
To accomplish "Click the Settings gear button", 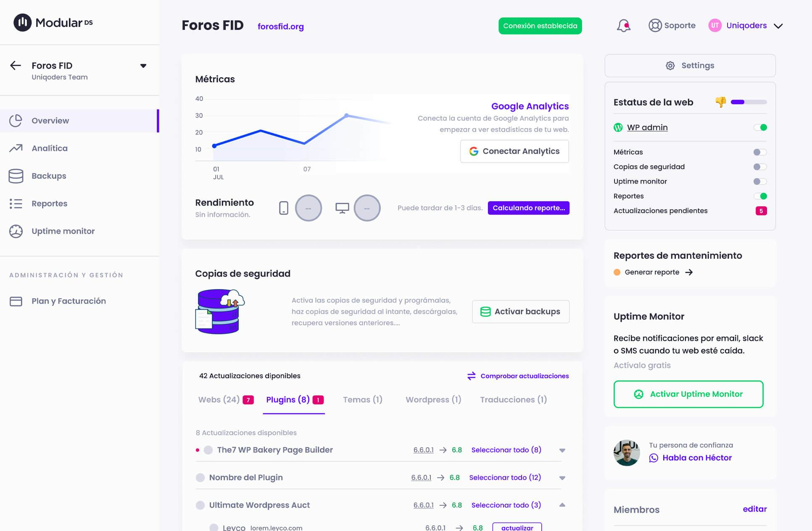I will tap(690, 66).
